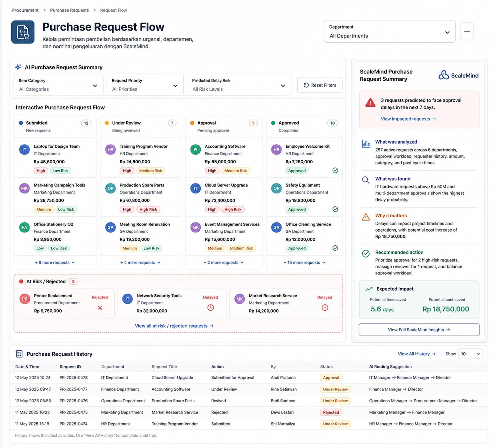Click the Reset Filters button

pos(320,85)
